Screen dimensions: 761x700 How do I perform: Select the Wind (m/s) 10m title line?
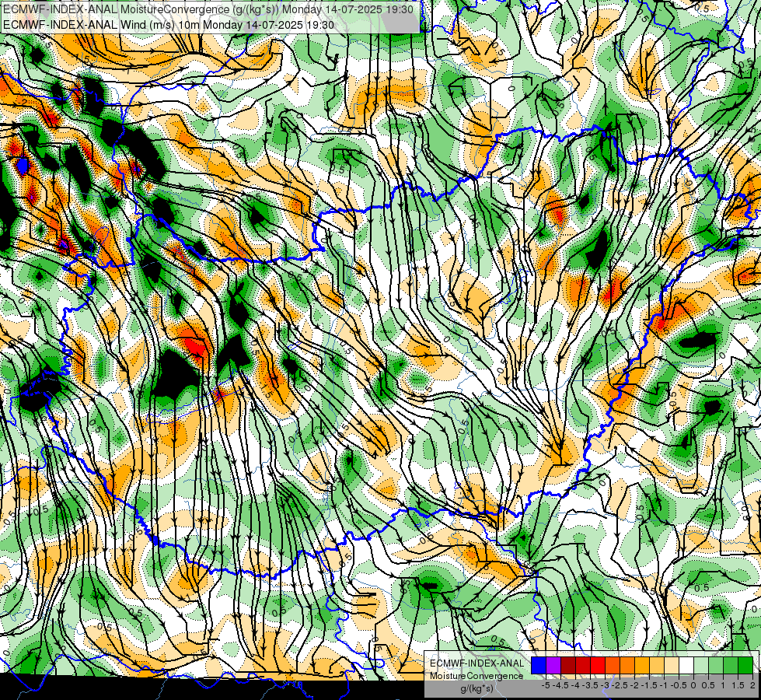tap(169, 24)
